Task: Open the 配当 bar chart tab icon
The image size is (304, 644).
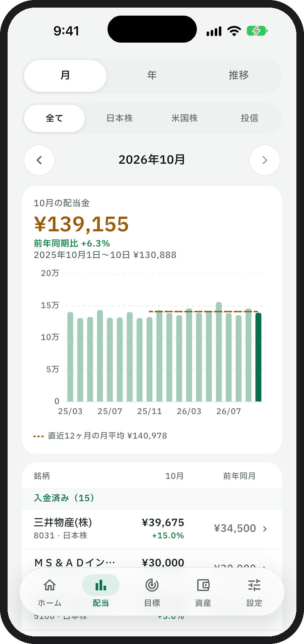Action: tap(101, 585)
